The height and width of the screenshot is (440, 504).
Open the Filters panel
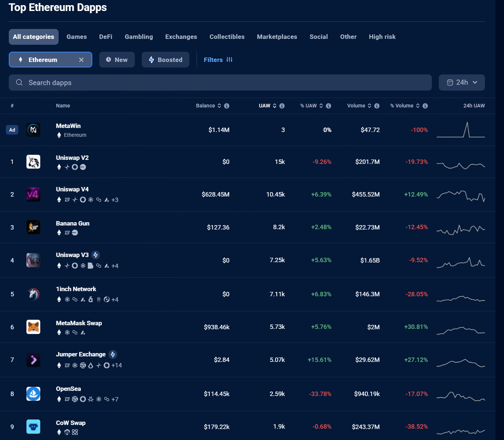coord(218,59)
